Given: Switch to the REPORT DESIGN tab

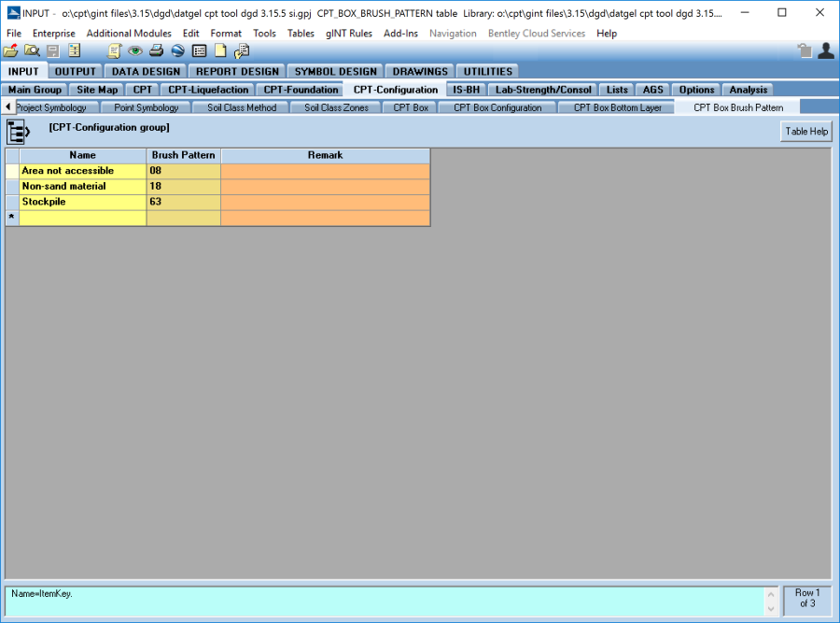Looking at the screenshot, I should (x=238, y=71).
